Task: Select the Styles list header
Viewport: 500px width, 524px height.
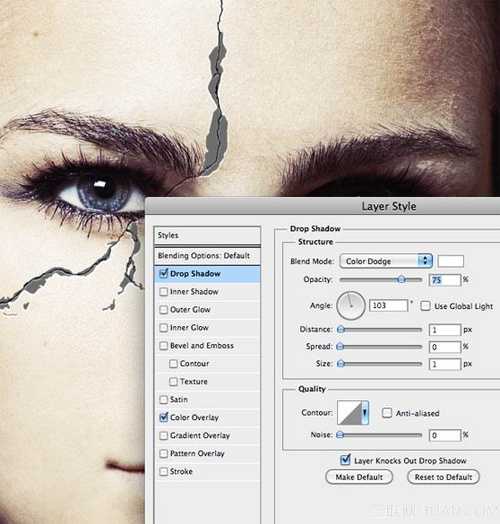Action: [x=207, y=235]
